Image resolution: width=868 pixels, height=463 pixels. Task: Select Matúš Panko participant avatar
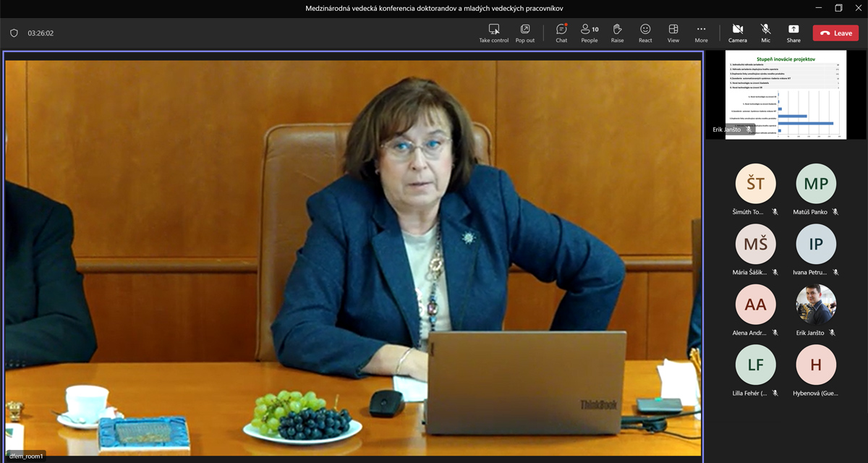pos(816,184)
